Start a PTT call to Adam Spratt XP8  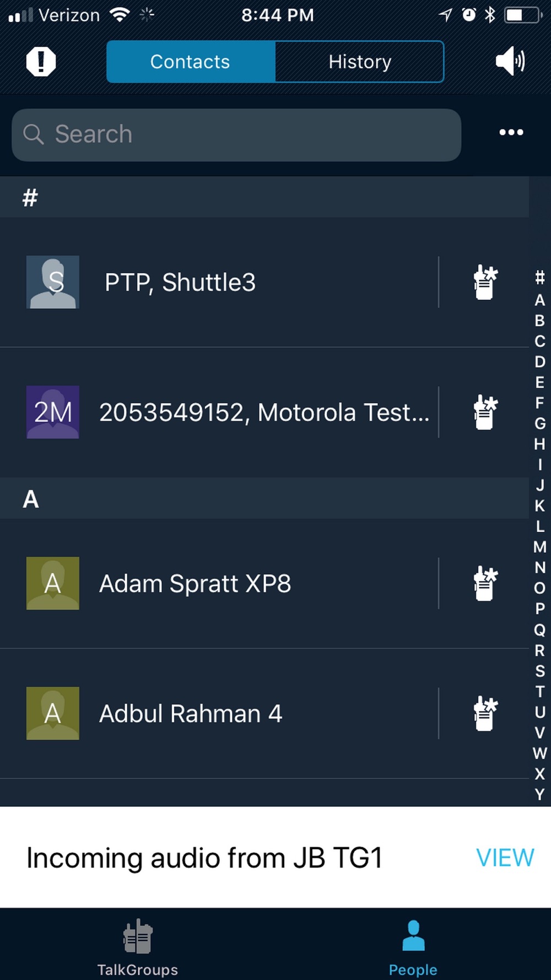pyautogui.click(x=485, y=583)
